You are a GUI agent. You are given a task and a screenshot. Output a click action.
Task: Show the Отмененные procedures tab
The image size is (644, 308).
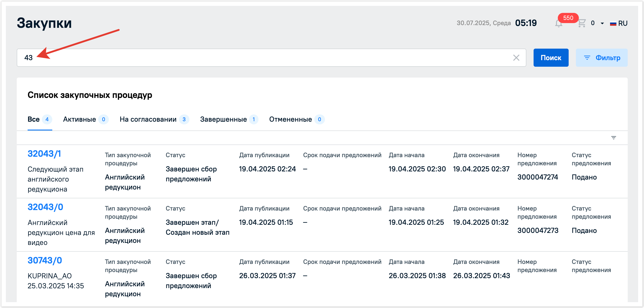[290, 119]
